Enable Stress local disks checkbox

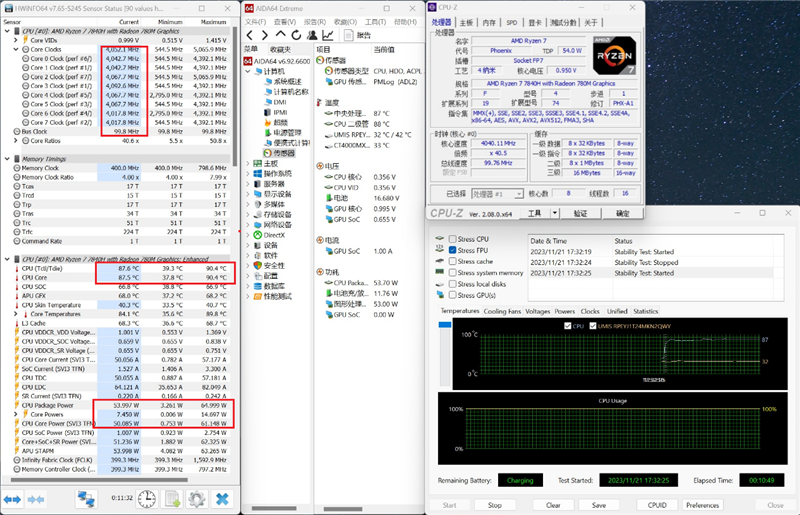click(x=453, y=284)
